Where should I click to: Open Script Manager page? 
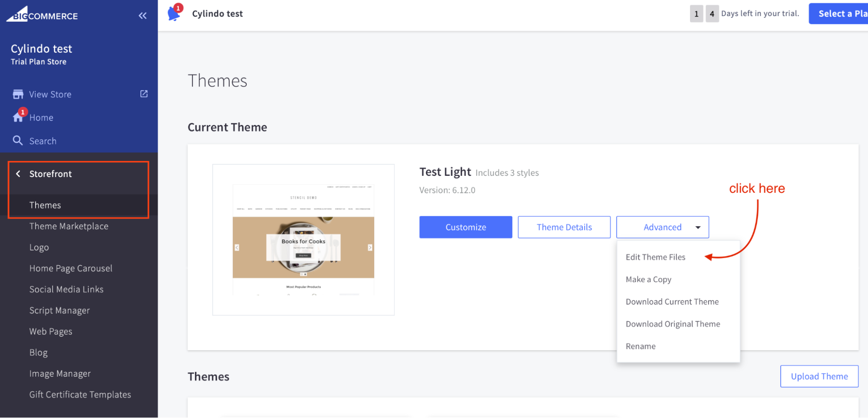(x=59, y=310)
